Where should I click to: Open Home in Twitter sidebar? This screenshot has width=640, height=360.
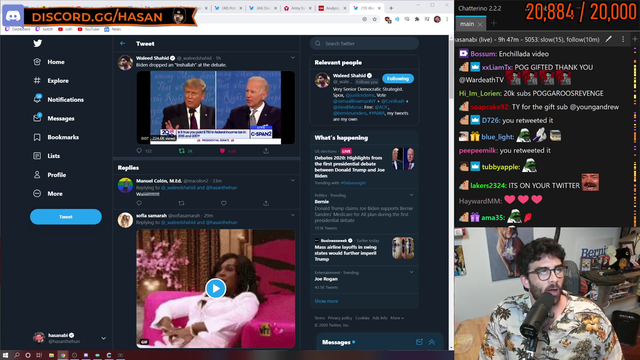(49, 62)
